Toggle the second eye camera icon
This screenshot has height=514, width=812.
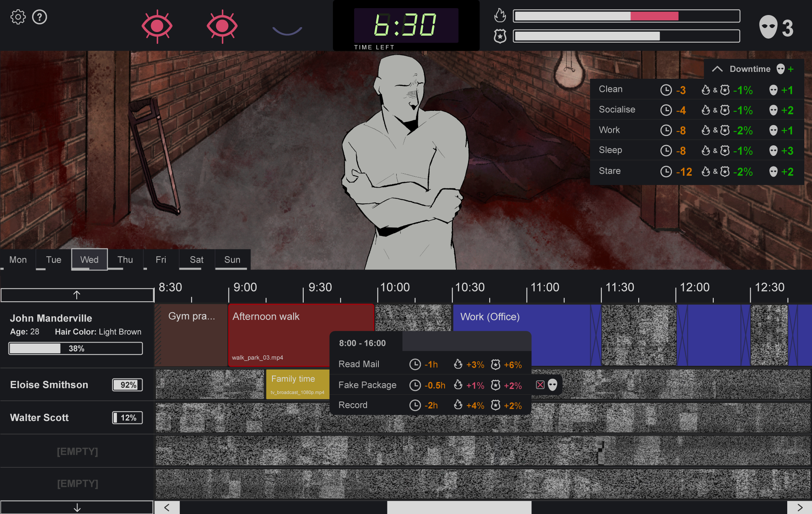tap(222, 25)
